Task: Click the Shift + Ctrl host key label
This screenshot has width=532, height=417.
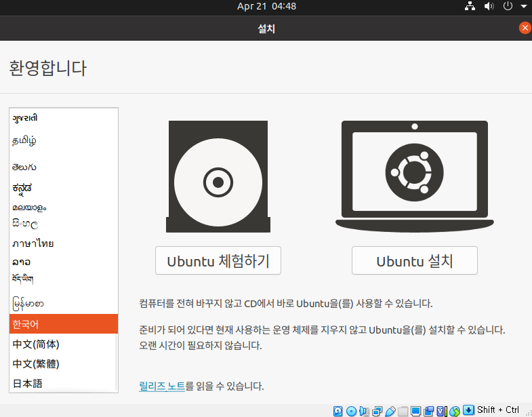Action: pos(497,410)
